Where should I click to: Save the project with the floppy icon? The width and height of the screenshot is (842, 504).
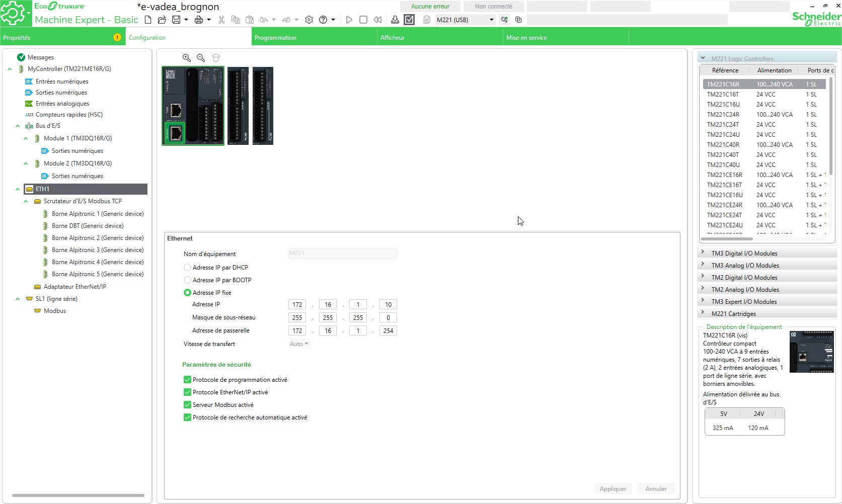176,20
